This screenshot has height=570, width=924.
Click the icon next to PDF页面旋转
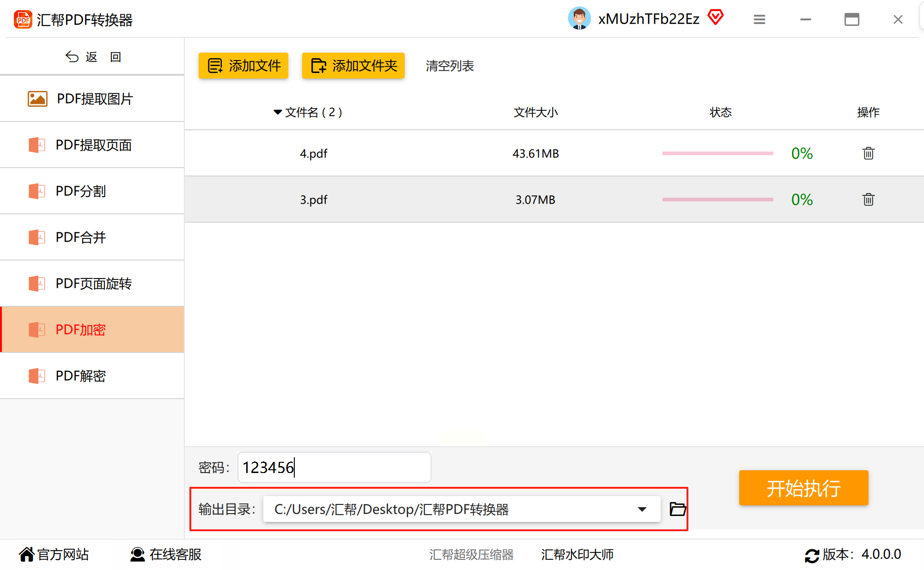coord(37,284)
